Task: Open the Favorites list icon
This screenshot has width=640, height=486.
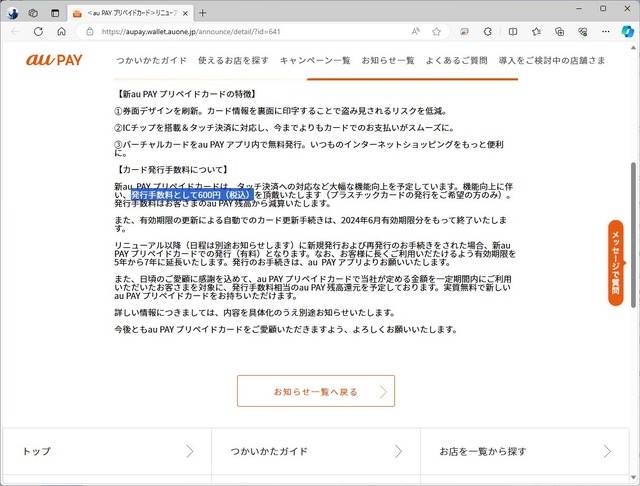Action: click(536, 31)
